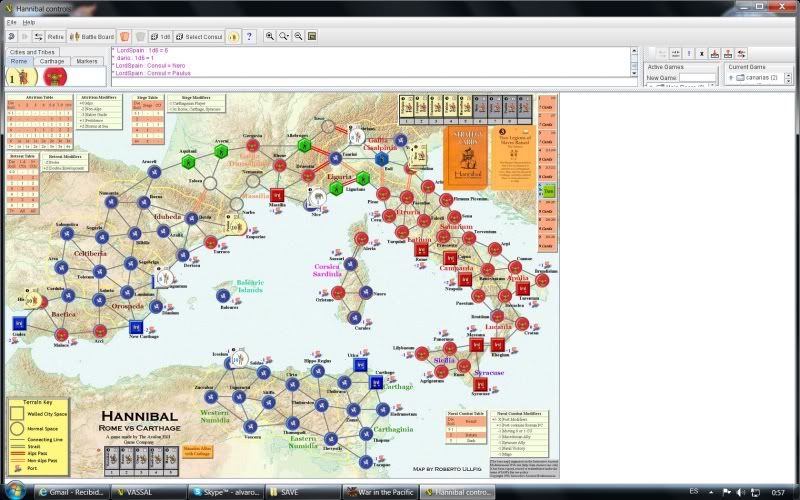This screenshot has height=500, width=800.
Task: Roll the 1d6 dice button
Action: (x=160, y=37)
